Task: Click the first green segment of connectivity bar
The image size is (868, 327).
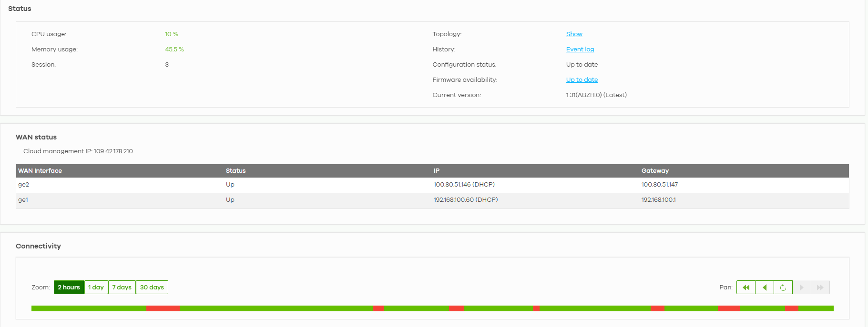Action: coord(89,308)
